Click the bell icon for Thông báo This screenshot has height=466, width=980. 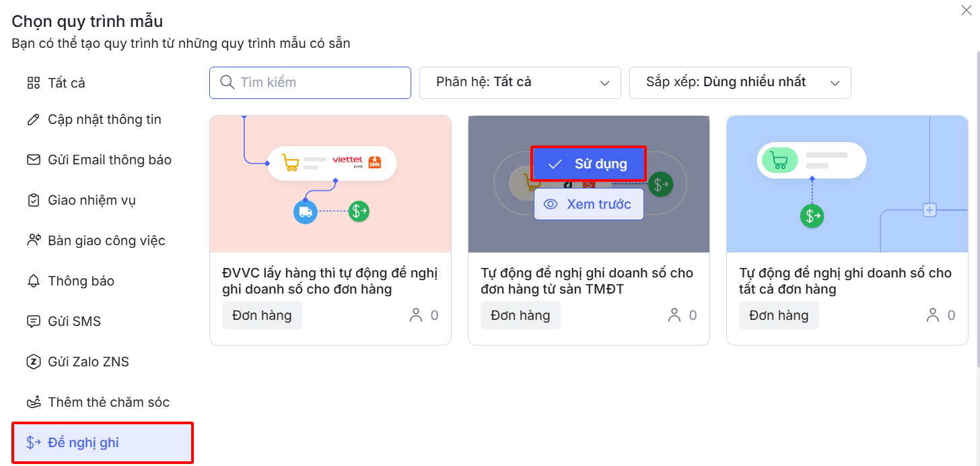(x=33, y=281)
